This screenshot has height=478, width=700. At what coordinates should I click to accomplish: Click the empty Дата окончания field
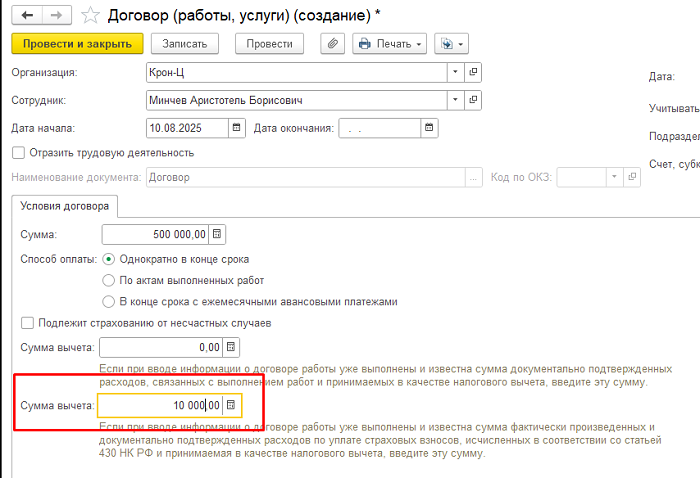tap(380, 128)
